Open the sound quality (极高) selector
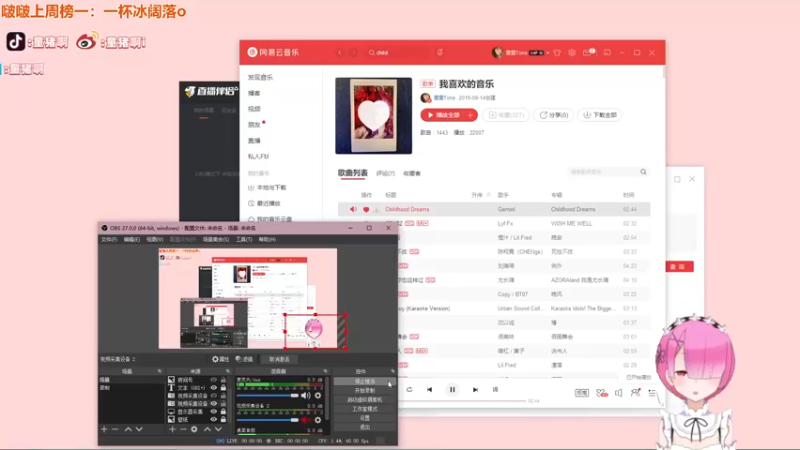 click(582, 393)
